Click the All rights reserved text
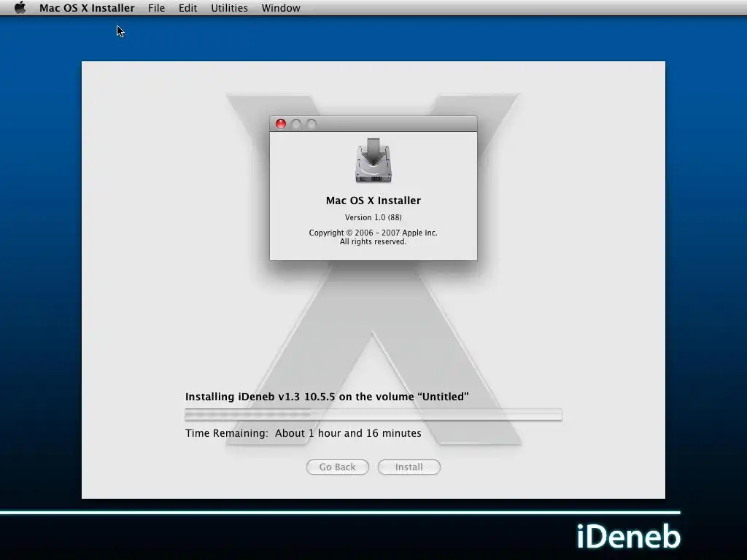 [373, 242]
